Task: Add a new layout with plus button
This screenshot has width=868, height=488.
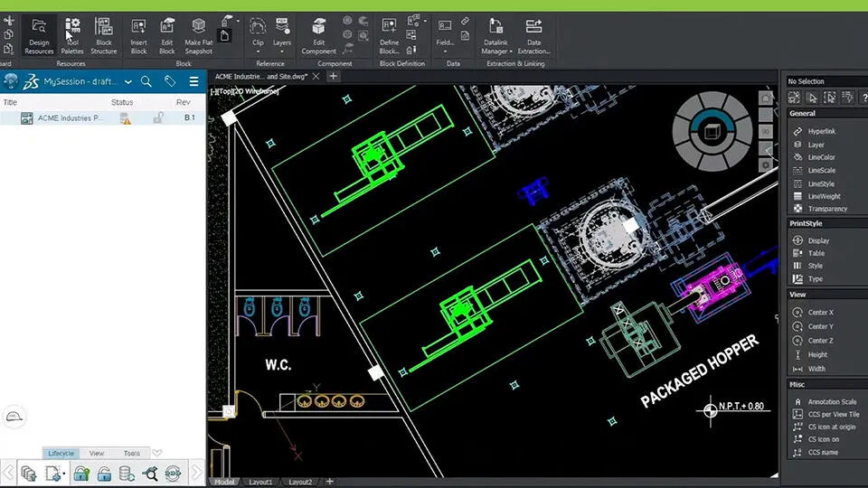Action: pos(330,482)
